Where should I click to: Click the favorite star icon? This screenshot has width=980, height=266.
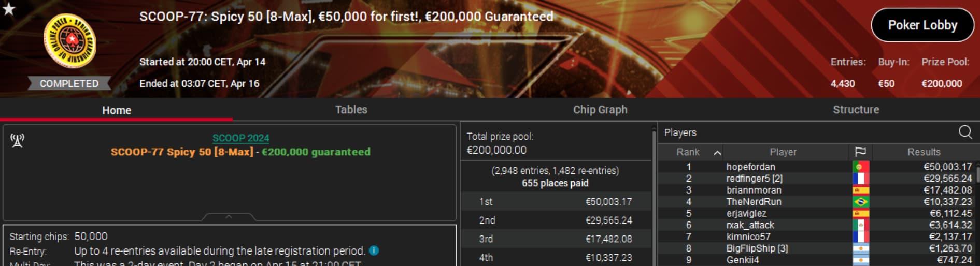9,9
